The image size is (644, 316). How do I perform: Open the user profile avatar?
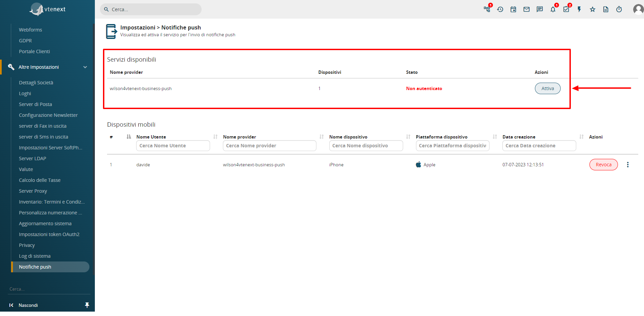(x=638, y=9)
